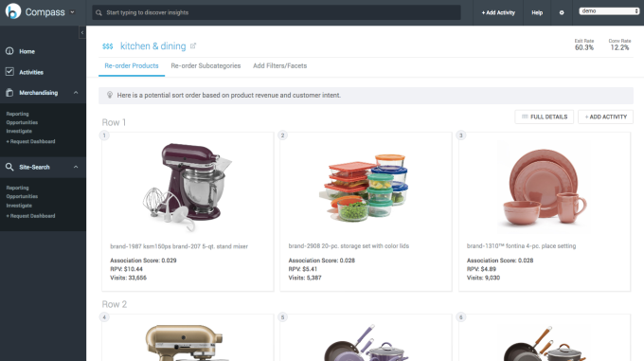The height and width of the screenshot is (361, 644).
Task: Open the demo account dropdown
Action: [609, 11]
